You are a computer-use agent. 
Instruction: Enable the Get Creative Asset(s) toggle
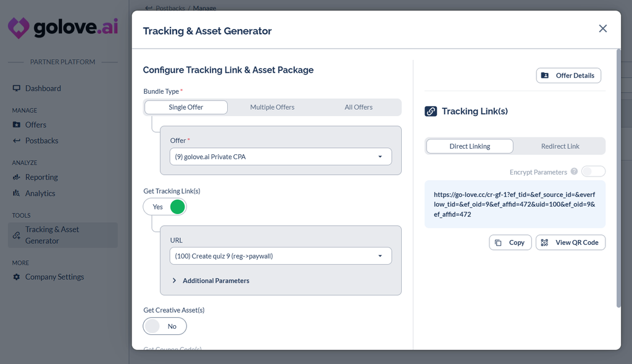(165, 326)
